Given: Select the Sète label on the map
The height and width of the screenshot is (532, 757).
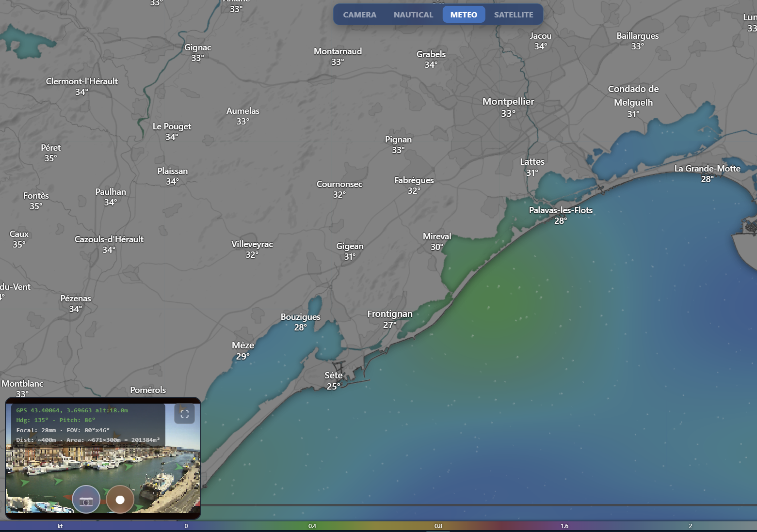Looking at the screenshot, I should click(x=334, y=376).
